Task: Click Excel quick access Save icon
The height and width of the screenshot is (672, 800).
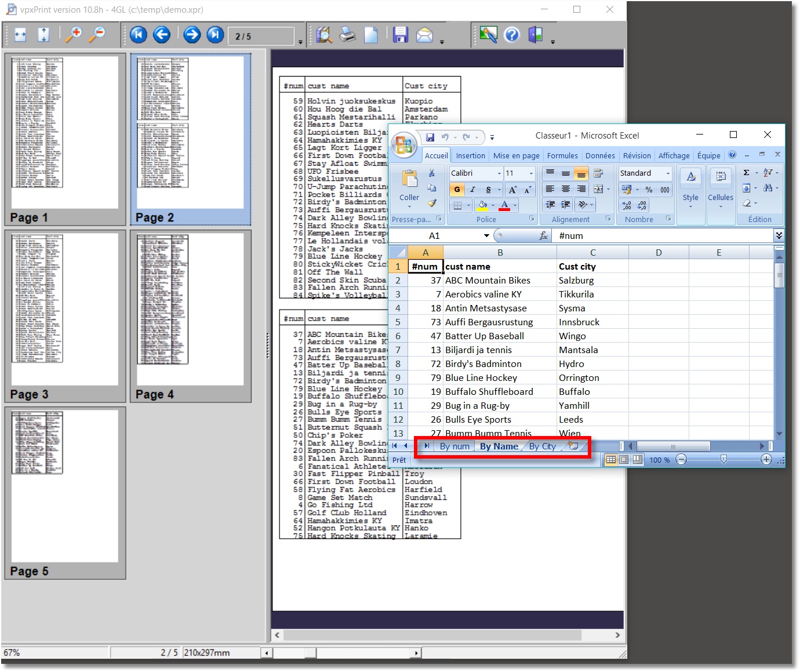Action: coord(430,137)
